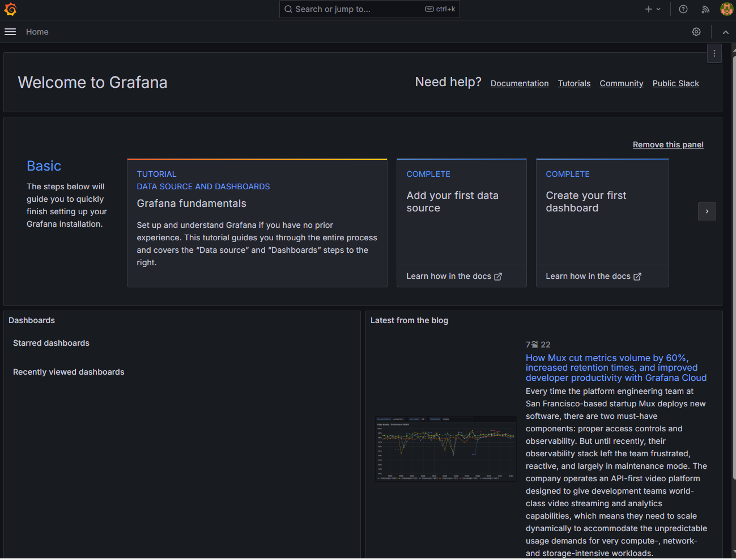Viewport: 736px width, 560px height.
Task: Open the Mux metrics volume blog article
Action: tap(616, 368)
